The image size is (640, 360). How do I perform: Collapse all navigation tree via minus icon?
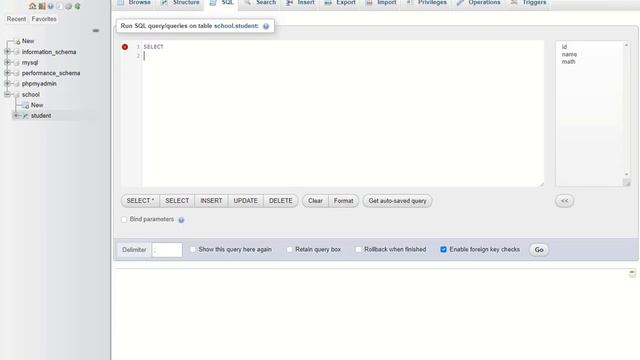tap(96, 31)
